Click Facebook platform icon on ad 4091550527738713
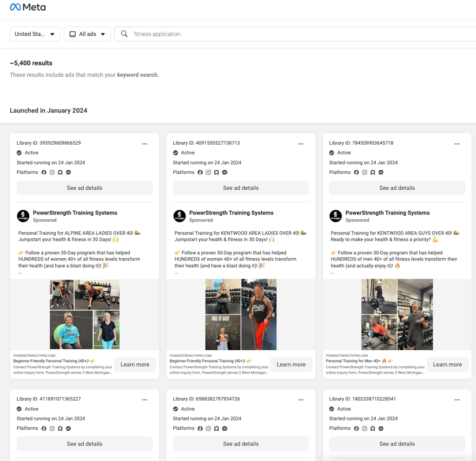This screenshot has height=461, width=476. click(x=200, y=172)
